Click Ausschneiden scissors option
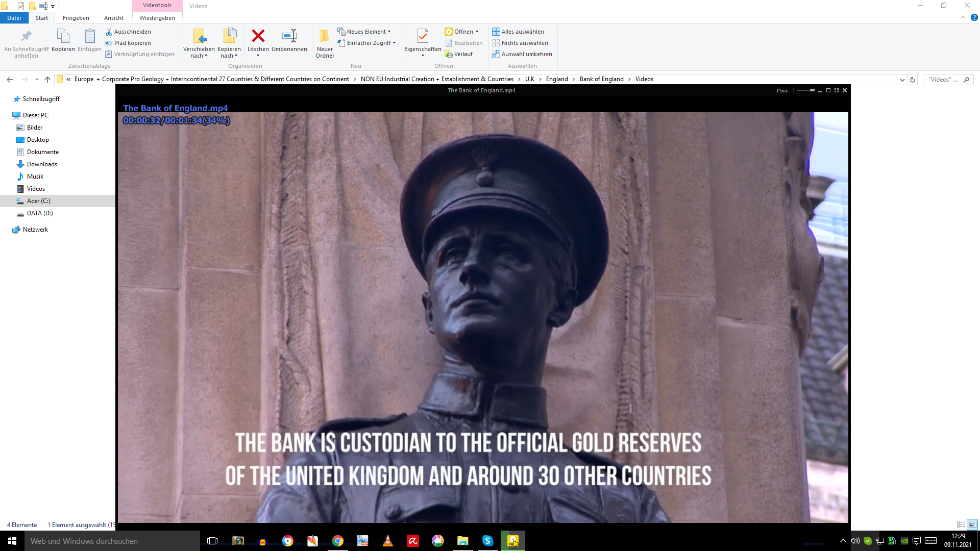 point(128,32)
